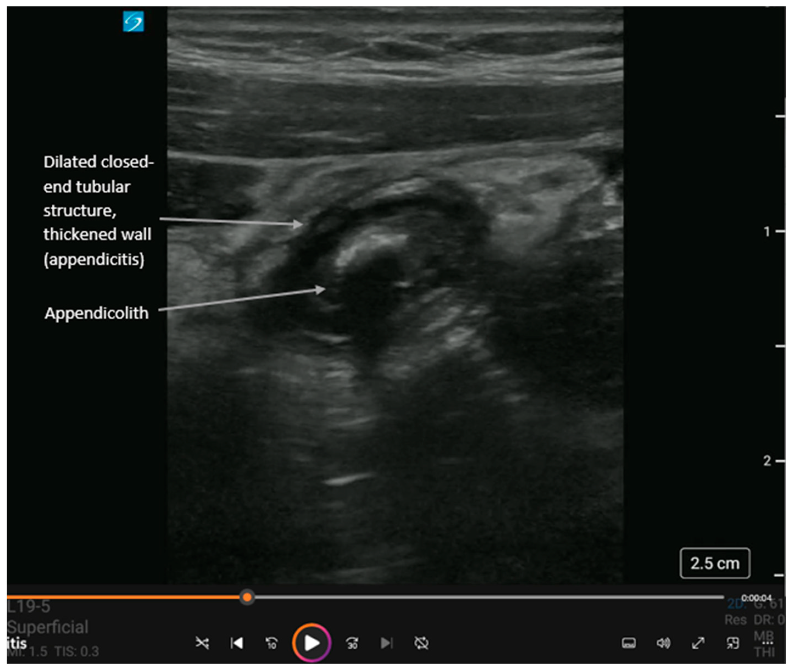
Task: Open the volume control
Action: (663, 643)
